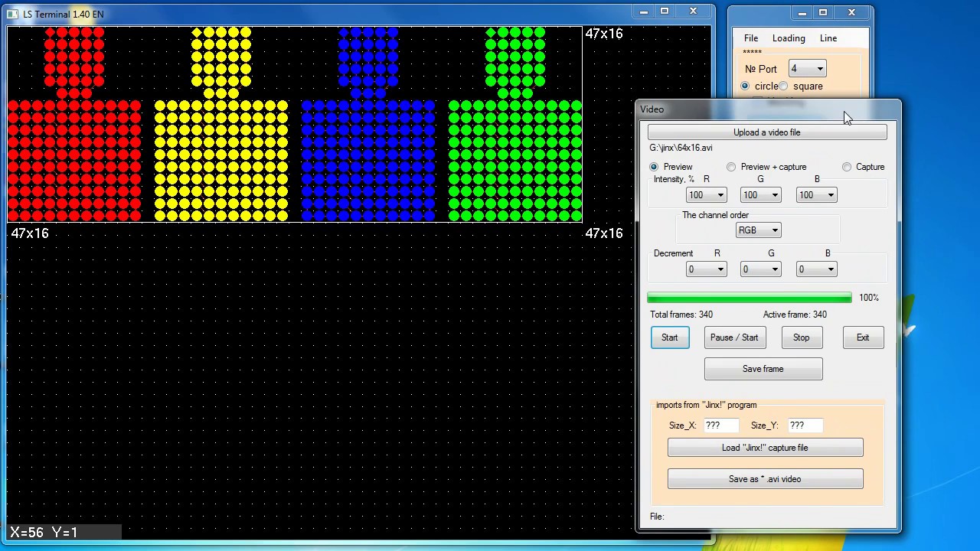Click the yellow LED figure
The width and height of the screenshot is (980, 551).
click(221, 124)
